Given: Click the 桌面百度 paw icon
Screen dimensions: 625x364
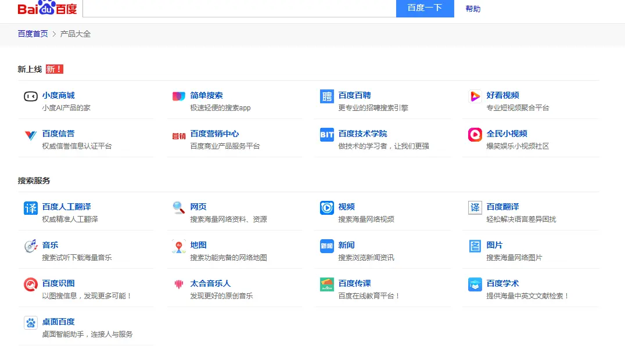Looking at the screenshot, I should (31, 323).
